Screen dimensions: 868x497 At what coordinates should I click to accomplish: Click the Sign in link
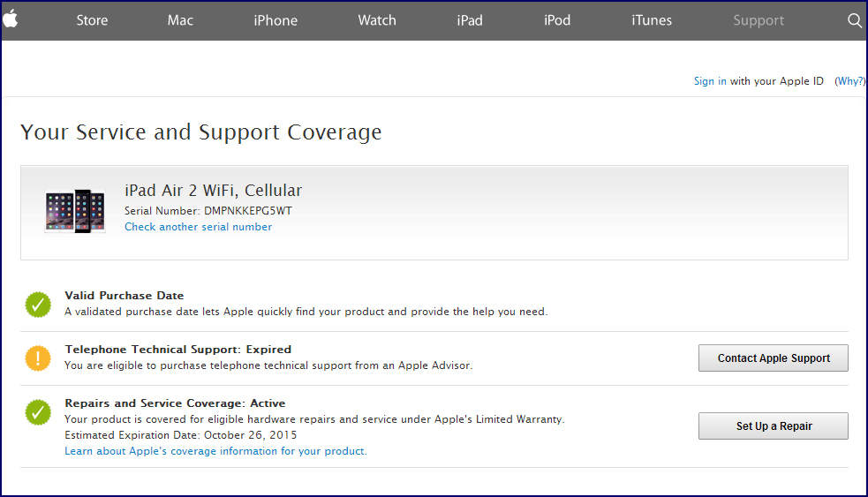pyautogui.click(x=710, y=81)
